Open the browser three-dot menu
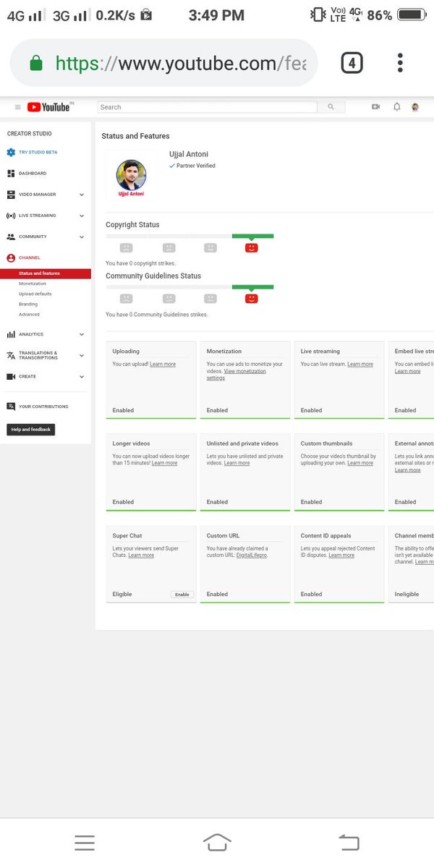This screenshot has height=868, width=434. [x=400, y=63]
